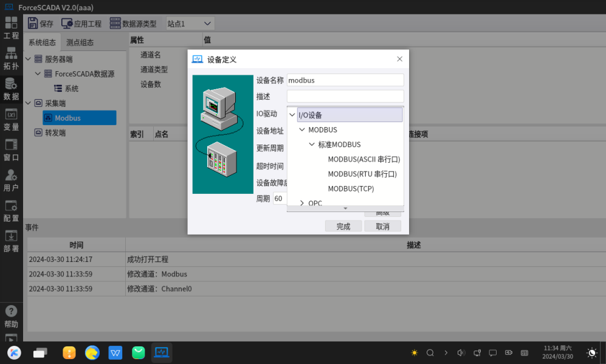Expand the OPC driver node
Viewport: 606px width, 364px height.
click(x=302, y=203)
